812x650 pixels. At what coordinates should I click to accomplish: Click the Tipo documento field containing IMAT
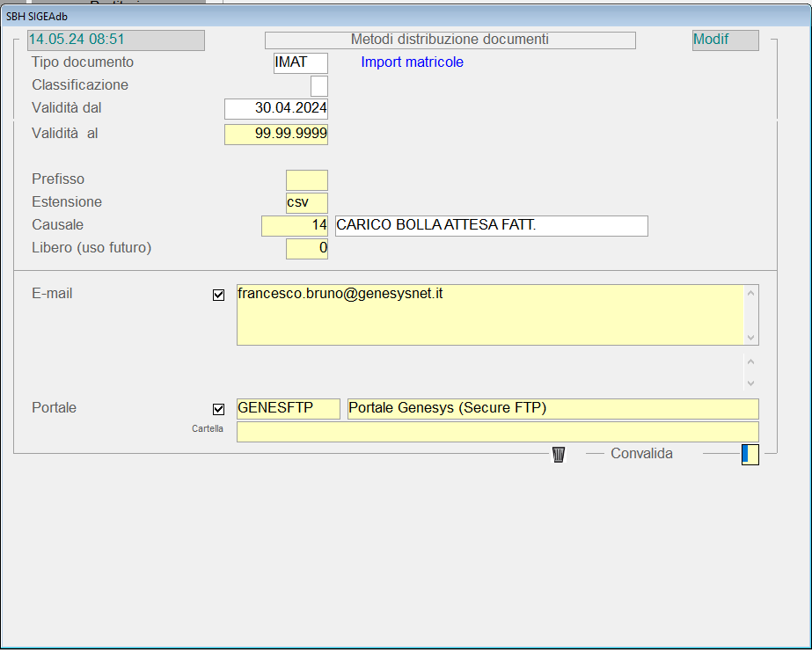[301, 62]
